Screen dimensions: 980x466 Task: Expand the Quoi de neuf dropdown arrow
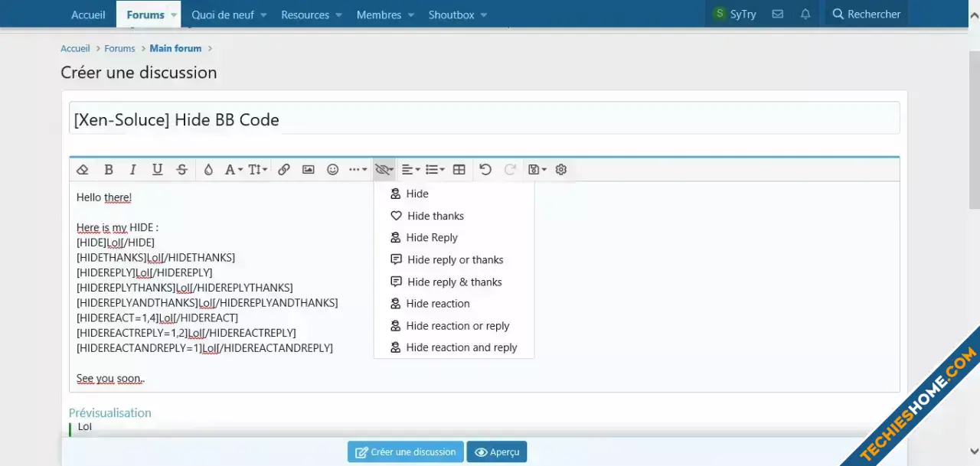tap(263, 15)
